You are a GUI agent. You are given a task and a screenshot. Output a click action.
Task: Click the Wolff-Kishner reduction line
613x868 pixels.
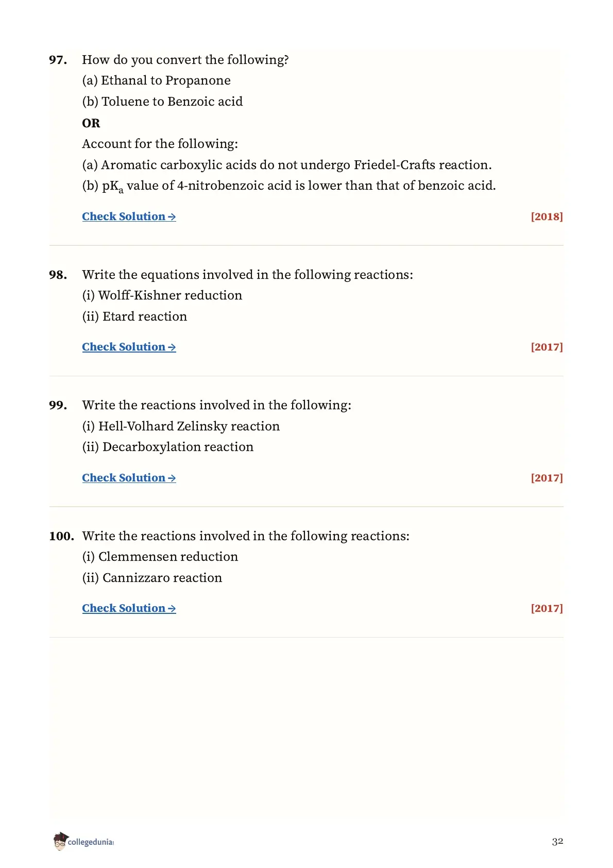click(x=162, y=295)
